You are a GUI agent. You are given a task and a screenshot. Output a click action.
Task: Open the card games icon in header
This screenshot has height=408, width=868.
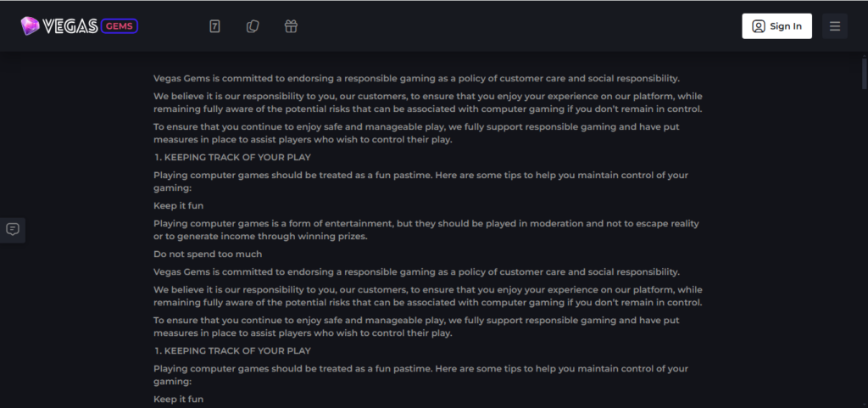tap(253, 26)
